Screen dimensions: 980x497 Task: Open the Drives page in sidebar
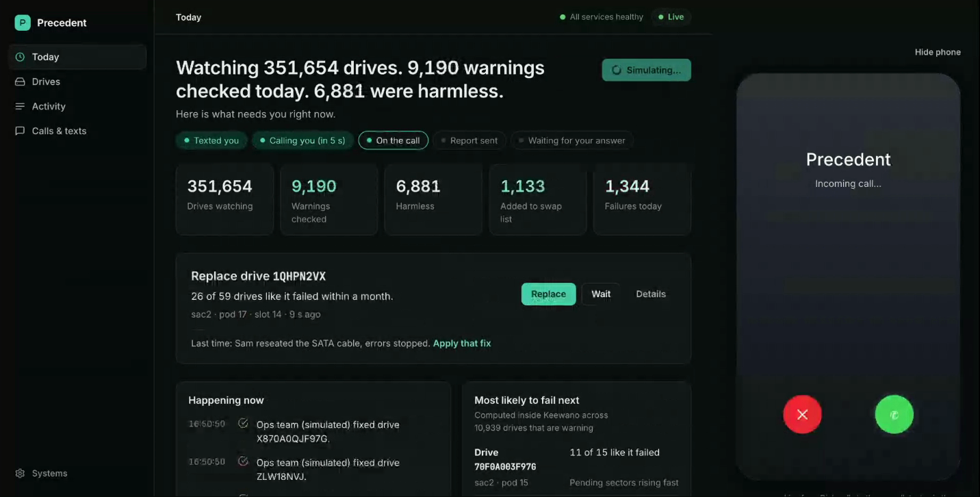[77, 81]
